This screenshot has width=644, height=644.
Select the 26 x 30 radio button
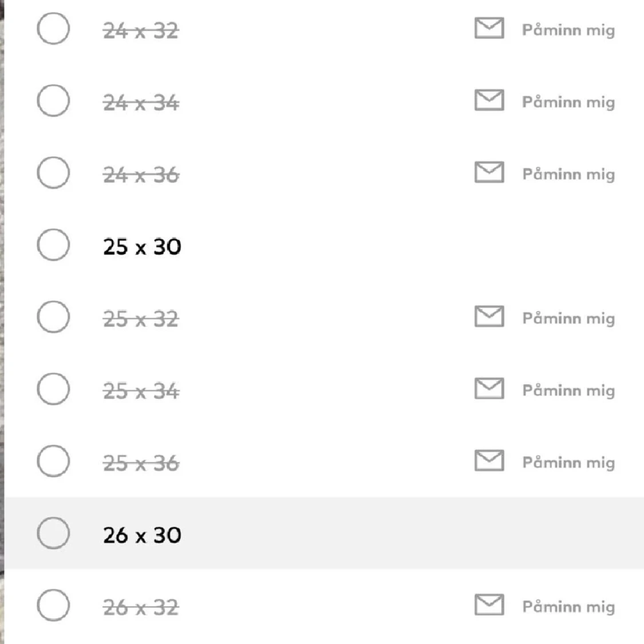point(53,534)
